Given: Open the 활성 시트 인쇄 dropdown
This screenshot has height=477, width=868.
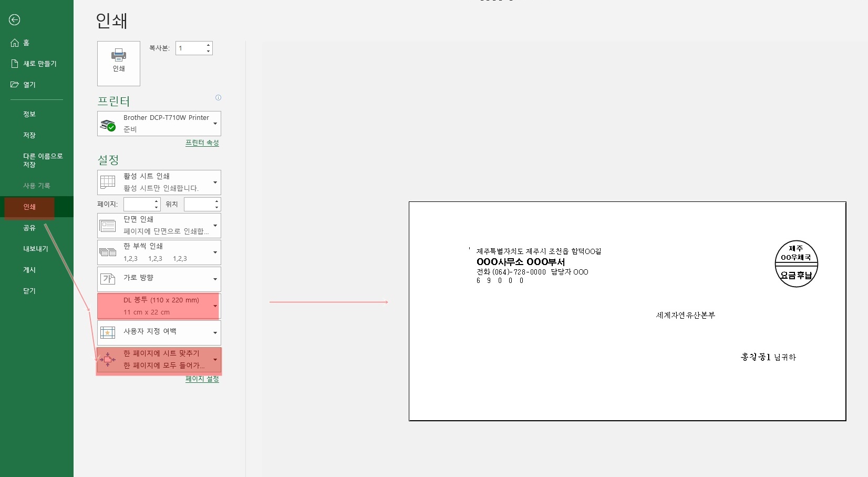Looking at the screenshot, I should pyautogui.click(x=159, y=182).
